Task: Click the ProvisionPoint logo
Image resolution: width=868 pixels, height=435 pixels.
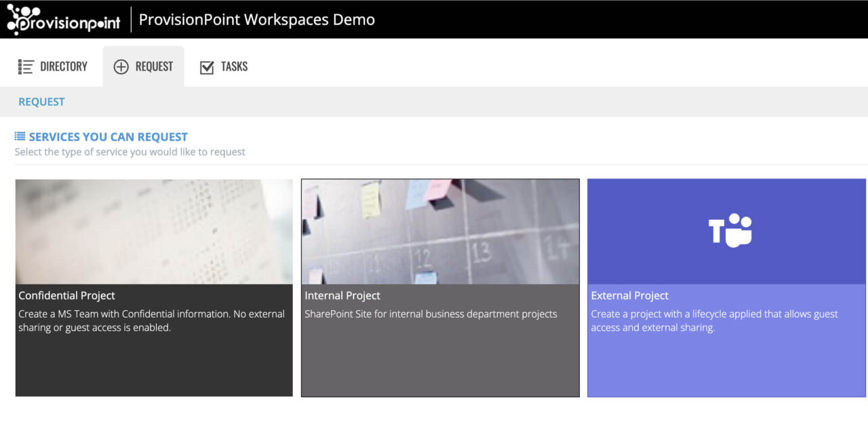Action: tap(64, 19)
